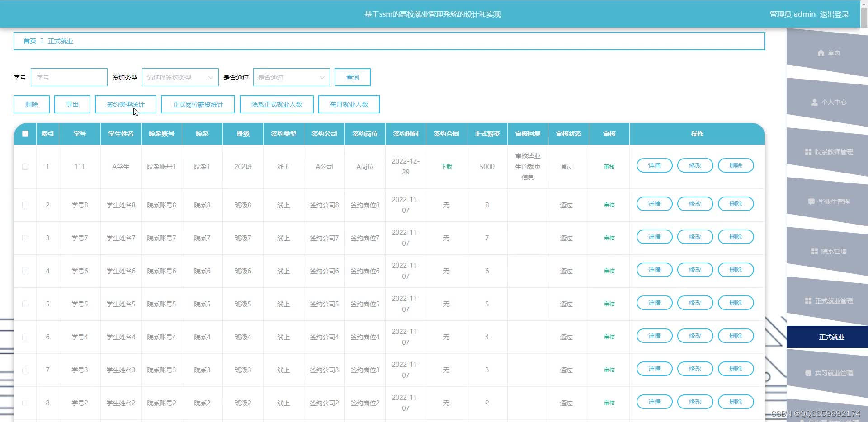Click 审核 link in 学号8 row
Viewport: 868px width, 422px height.
click(x=609, y=205)
